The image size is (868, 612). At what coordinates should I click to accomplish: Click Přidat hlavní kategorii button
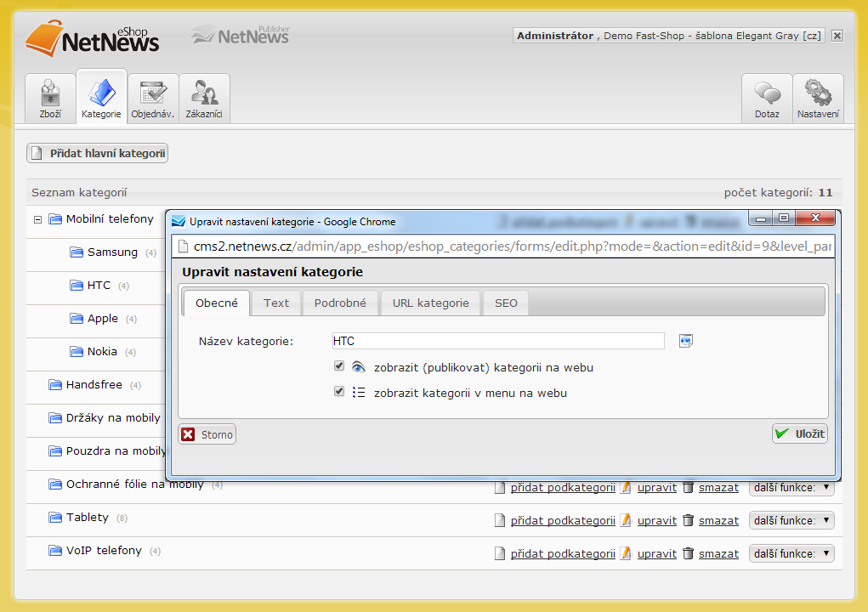pyautogui.click(x=98, y=153)
